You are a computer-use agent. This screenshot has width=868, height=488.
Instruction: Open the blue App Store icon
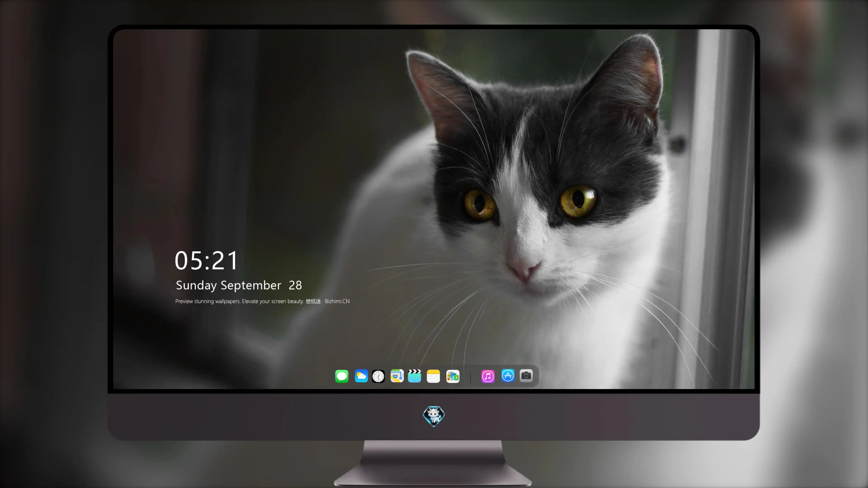(508, 375)
